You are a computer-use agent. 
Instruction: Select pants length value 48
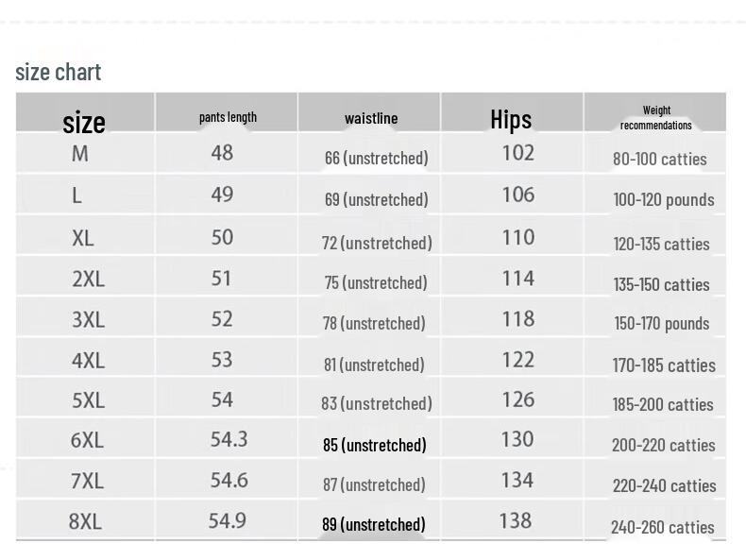[222, 153]
